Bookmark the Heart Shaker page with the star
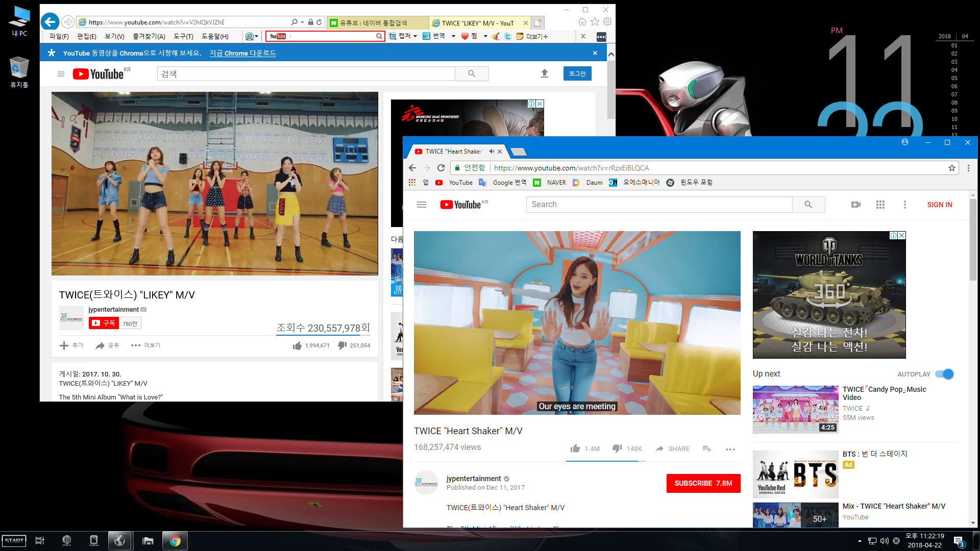Image resolution: width=980 pixels, height=551 pixels. [x=952, y=168]
